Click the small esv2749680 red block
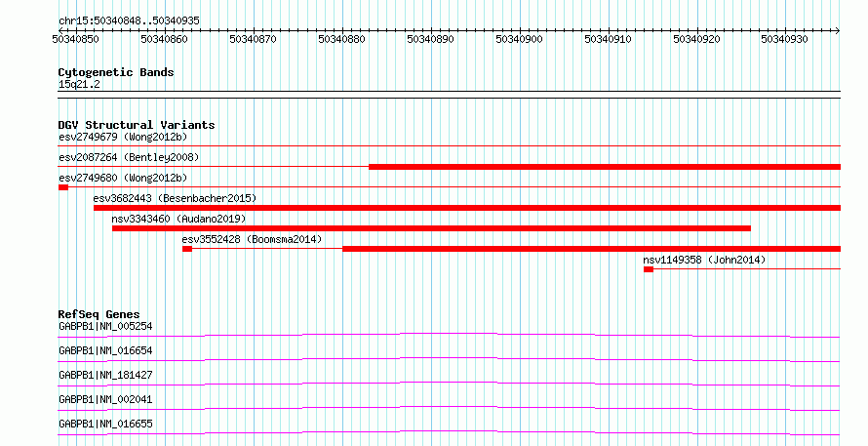 click(x=63, y=187)
